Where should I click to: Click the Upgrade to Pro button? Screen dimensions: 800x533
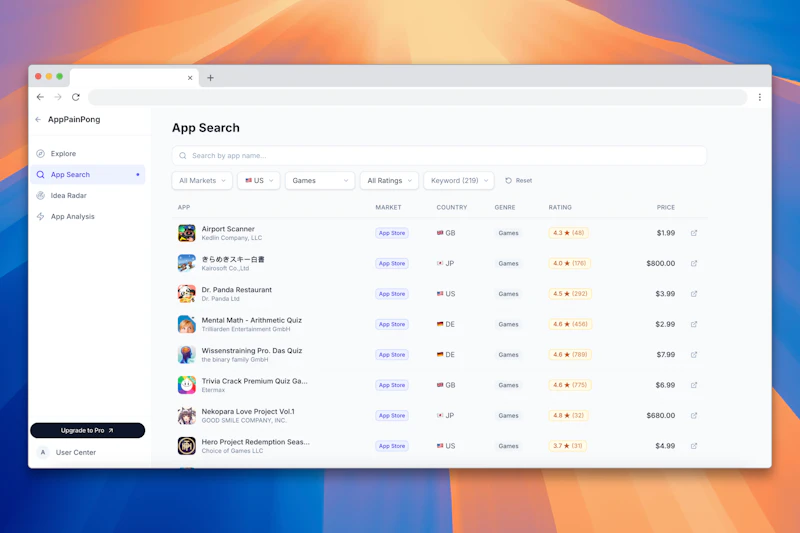tap(88, 430)
